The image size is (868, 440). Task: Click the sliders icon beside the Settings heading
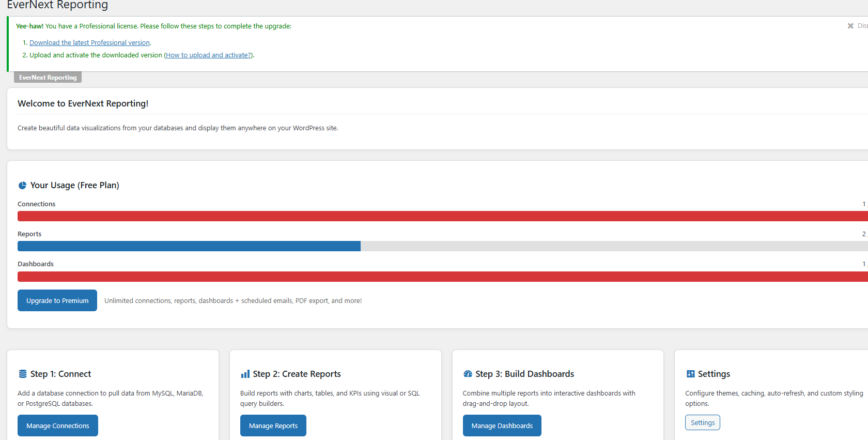click(x=691, y=374)
